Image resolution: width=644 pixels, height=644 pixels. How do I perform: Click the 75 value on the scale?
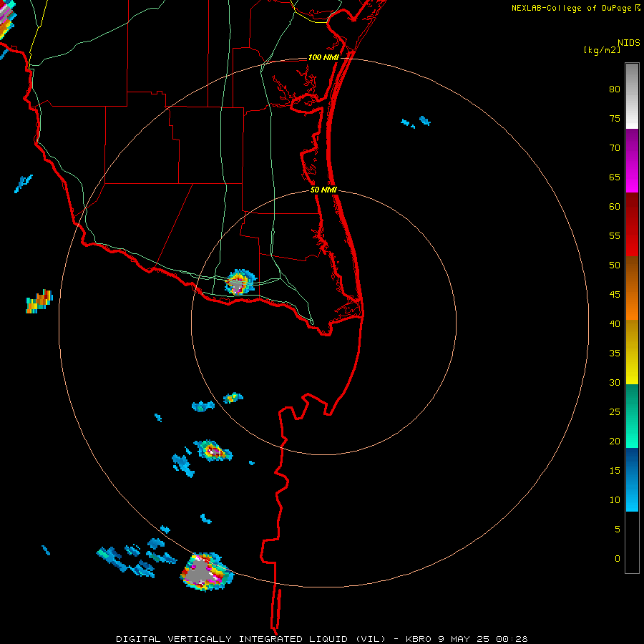coord(615,118)
